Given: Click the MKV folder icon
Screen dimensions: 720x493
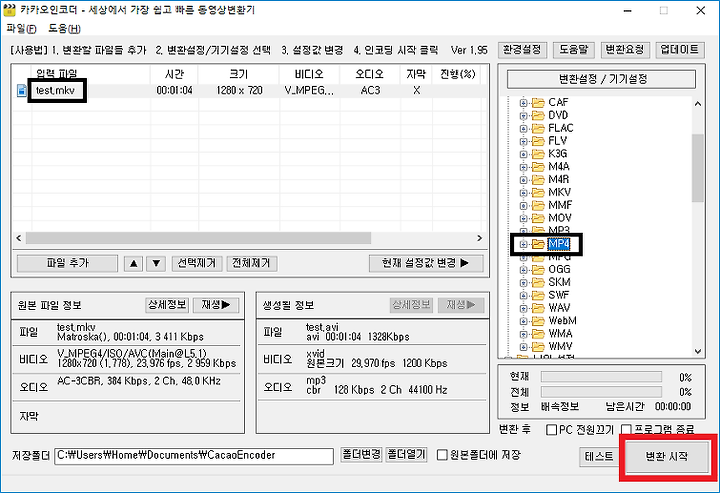Looking at the screenshot, I should (x=538, y=192).
